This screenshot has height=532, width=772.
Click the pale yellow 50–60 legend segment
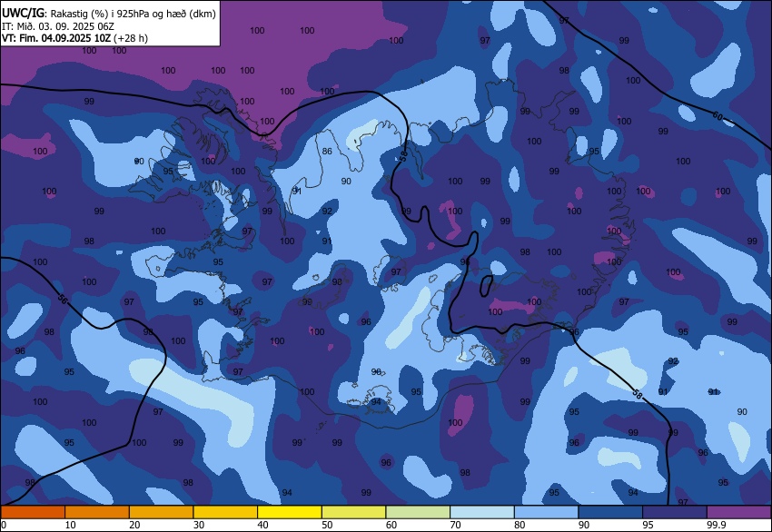(x=354, y=512)
